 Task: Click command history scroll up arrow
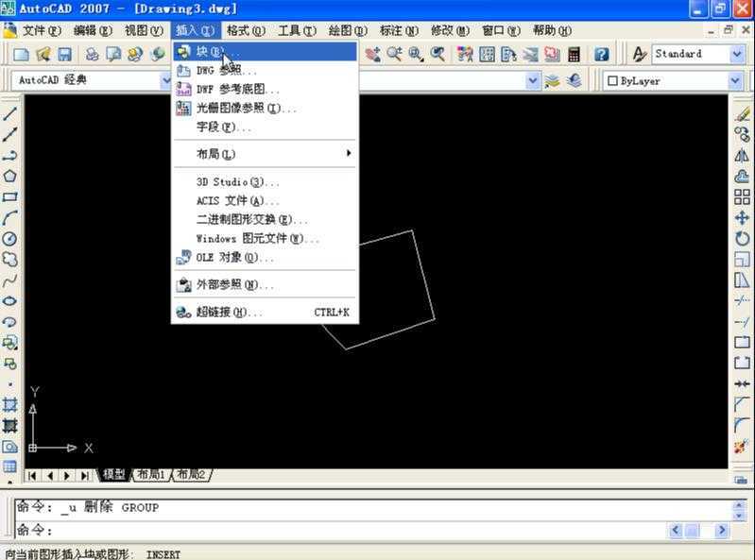[739, 505]
